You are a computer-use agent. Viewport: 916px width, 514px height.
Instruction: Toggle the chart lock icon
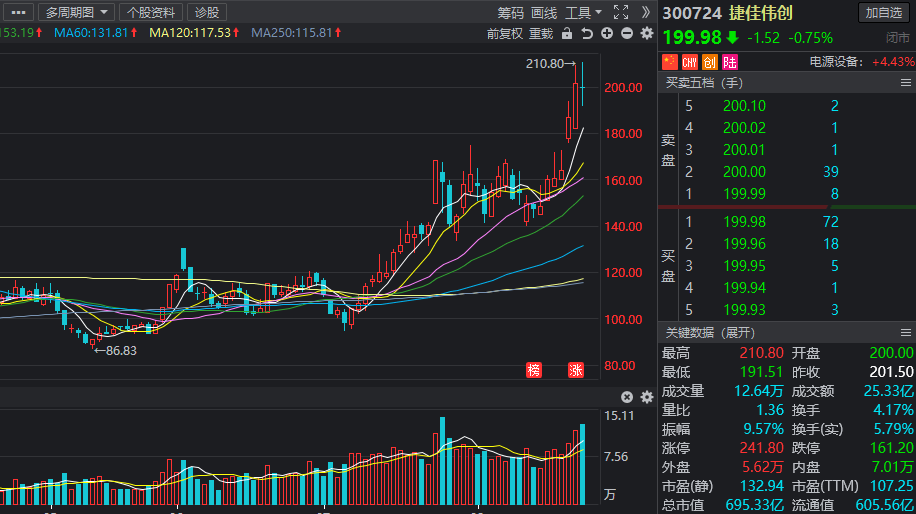567,33
